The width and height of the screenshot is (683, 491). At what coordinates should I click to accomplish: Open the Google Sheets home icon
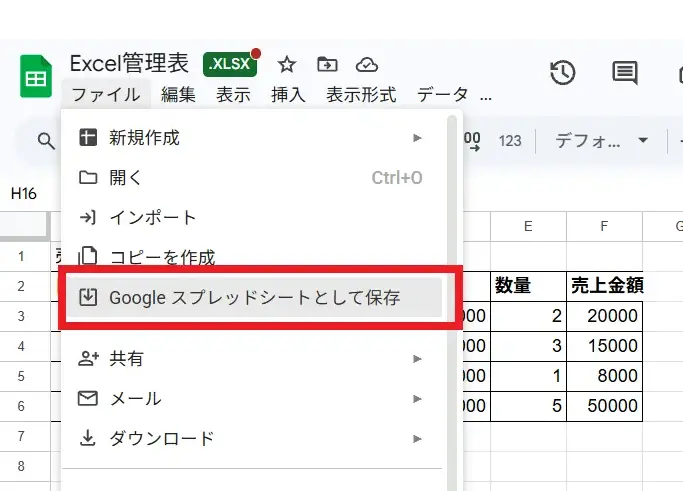(x=36, y=76)
